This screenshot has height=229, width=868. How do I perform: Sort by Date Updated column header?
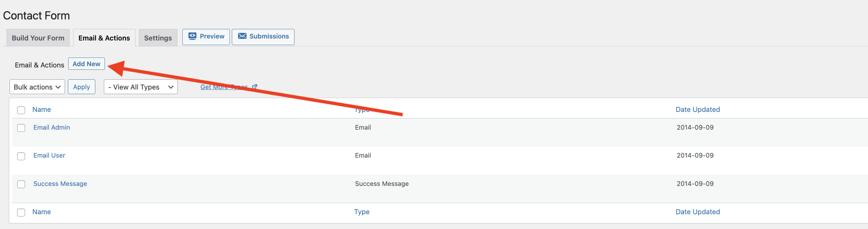coord(697,109)
